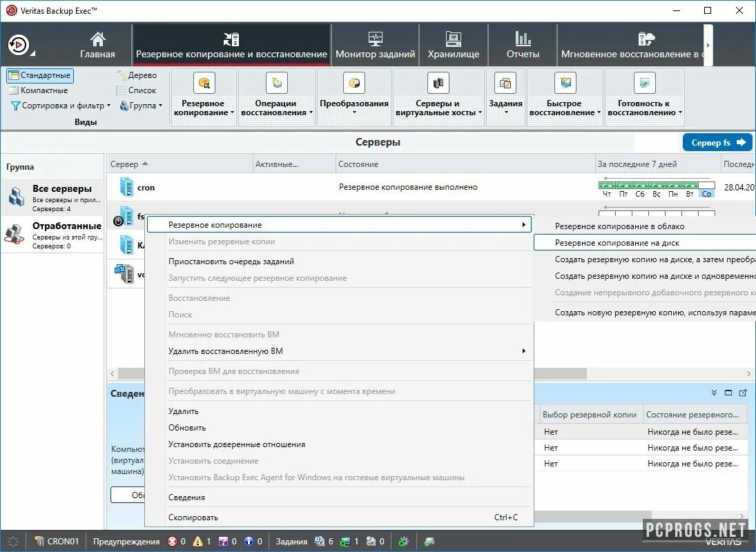Viewport: 756px width, 552px height.
Task: Click the fs server icon with power badge
Action: [x=124, y=216]
